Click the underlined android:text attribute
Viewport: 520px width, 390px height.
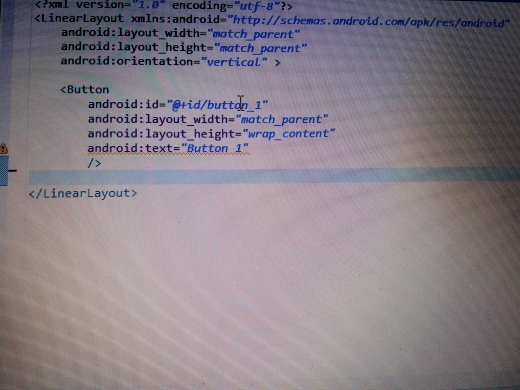[168, 148]
